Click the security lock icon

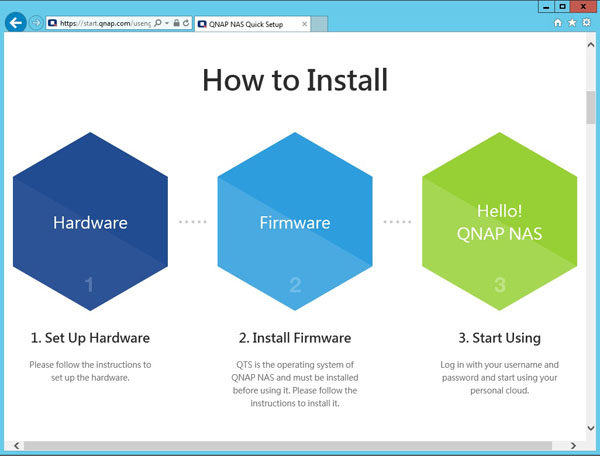coord(176,23)
